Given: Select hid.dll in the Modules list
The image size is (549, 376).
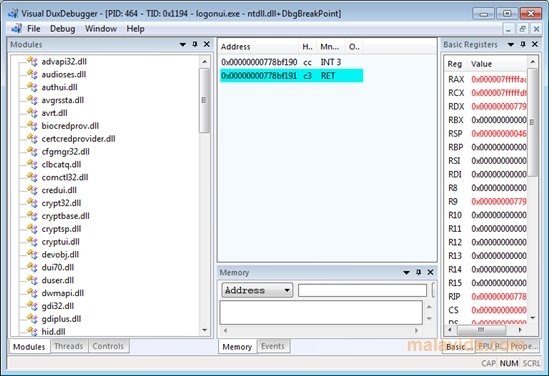Looking at the screenshot, I should click(x=54, y=332).
